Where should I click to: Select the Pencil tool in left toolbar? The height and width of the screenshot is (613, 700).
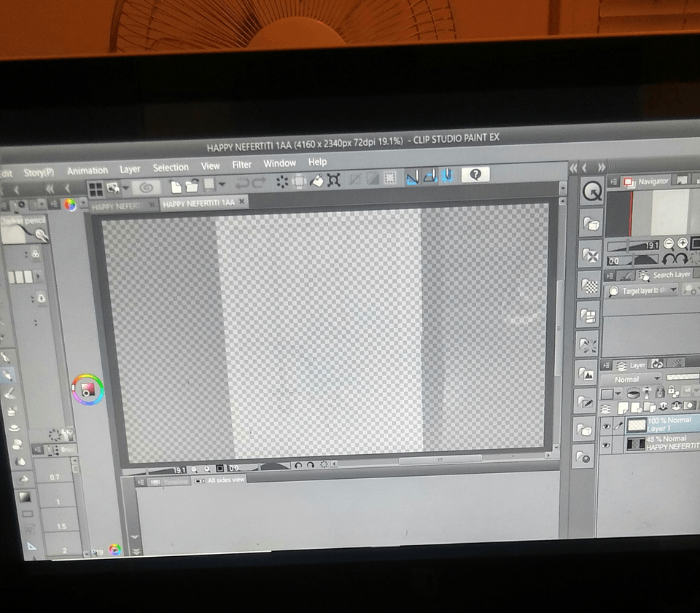[x=7, y=375]
